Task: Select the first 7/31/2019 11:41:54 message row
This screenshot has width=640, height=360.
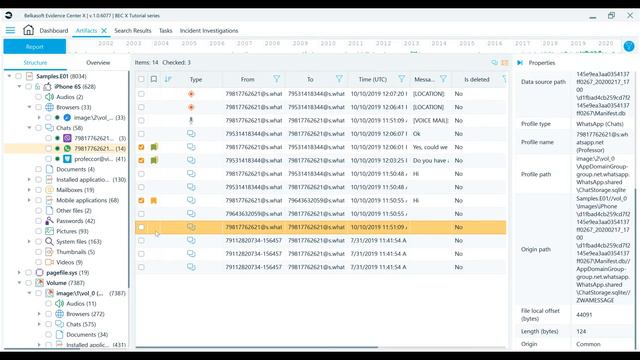Action: click(320, 240)
